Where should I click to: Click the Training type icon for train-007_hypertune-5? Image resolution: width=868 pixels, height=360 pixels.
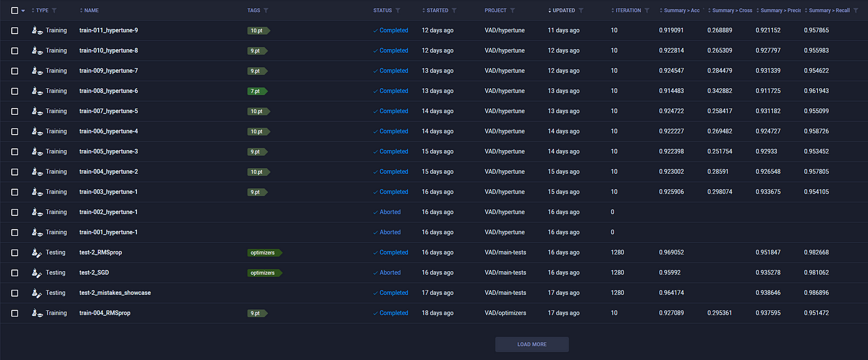(x=37, y=111)
